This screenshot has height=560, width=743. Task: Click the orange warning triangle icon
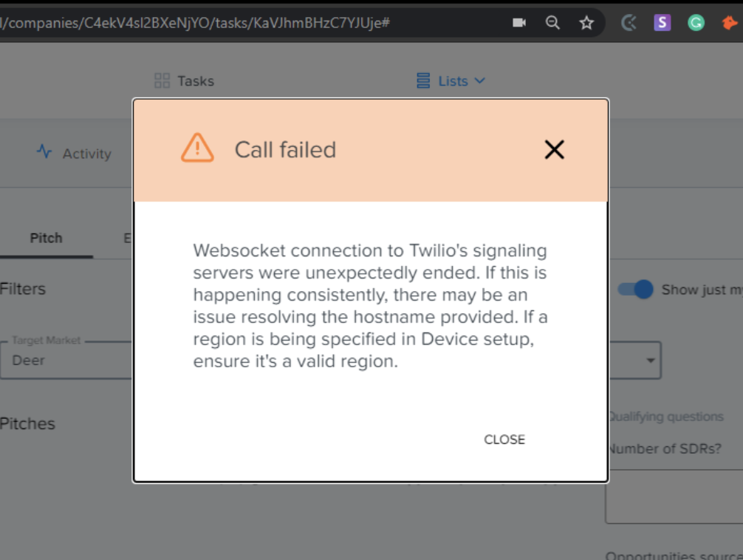click(197, 148)
